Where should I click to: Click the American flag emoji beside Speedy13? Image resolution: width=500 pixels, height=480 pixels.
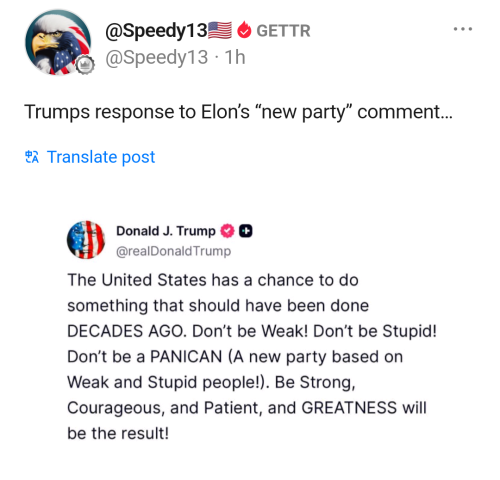coord(220,30)
